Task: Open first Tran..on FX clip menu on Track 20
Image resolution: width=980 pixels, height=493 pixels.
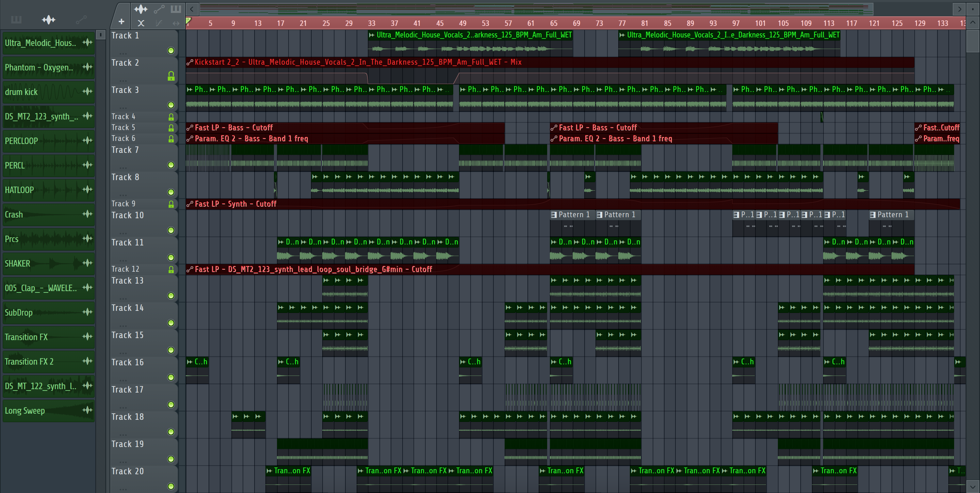Action: click(269, 471)
